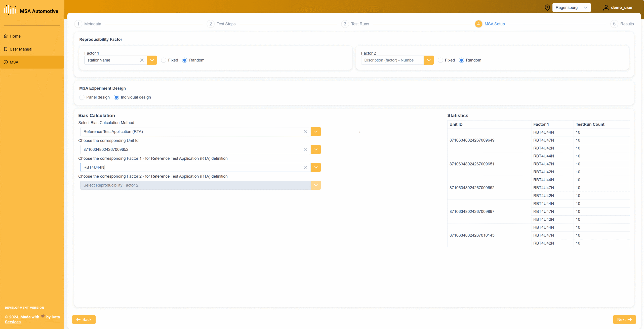Screen dimensions: 644x329
Task: Expand the Factor 2 dropdown arrow
Action: (x=429, y=60)
